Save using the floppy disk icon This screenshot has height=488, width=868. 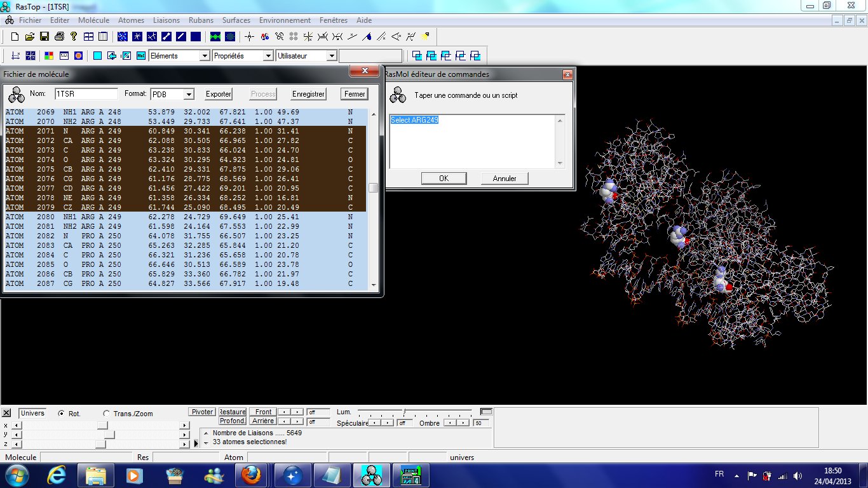click(x=44, y=37)
